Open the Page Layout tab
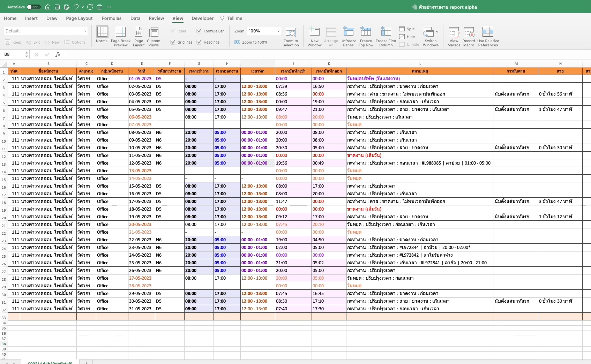 (x=79, y=18)
